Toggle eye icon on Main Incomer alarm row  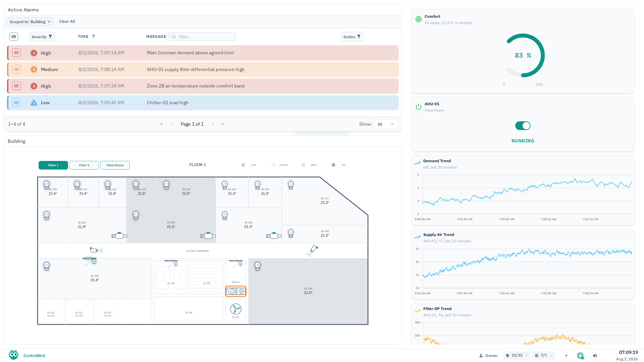(x=16, y=53)
